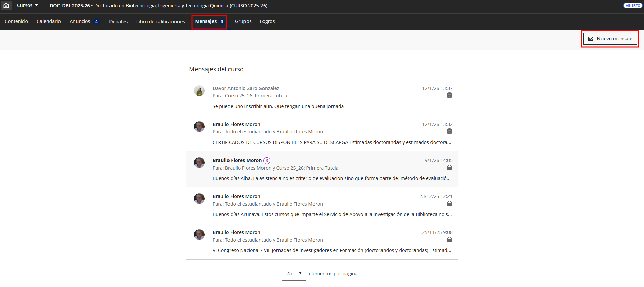Delete the 23/12/25 12:21 message
Screen dimensions: 644x287
[449, 204]
